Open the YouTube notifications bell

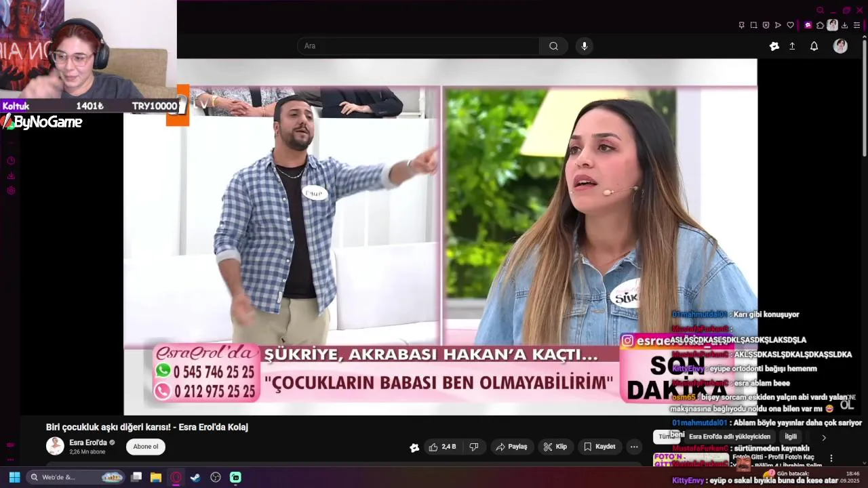click(x=814, y=46)
